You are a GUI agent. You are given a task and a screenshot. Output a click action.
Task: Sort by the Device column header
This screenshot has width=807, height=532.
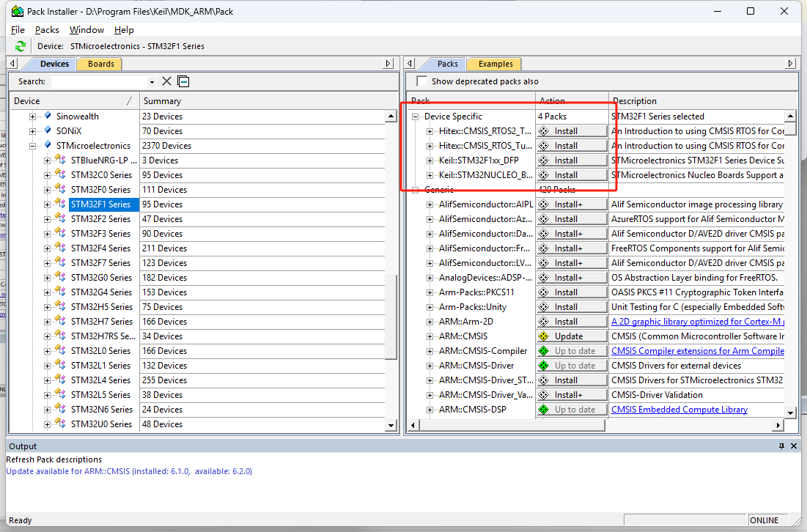pyautogui.click(x=75, y=101)
